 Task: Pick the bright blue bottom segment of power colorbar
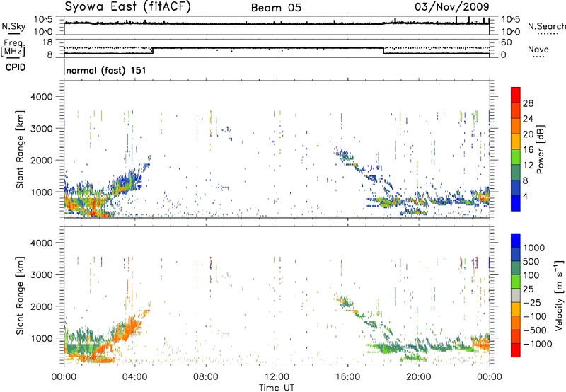pos(516,204)
